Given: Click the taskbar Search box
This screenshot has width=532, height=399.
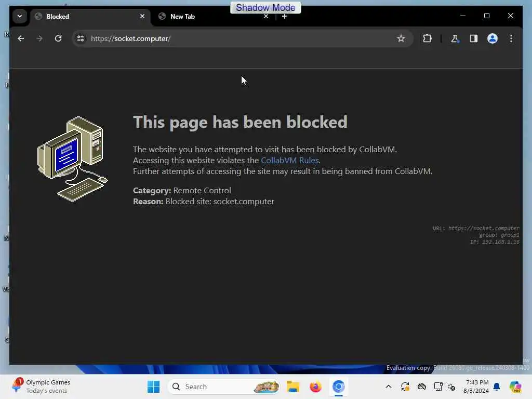Looking at the screenshot, I should [224, 387].
